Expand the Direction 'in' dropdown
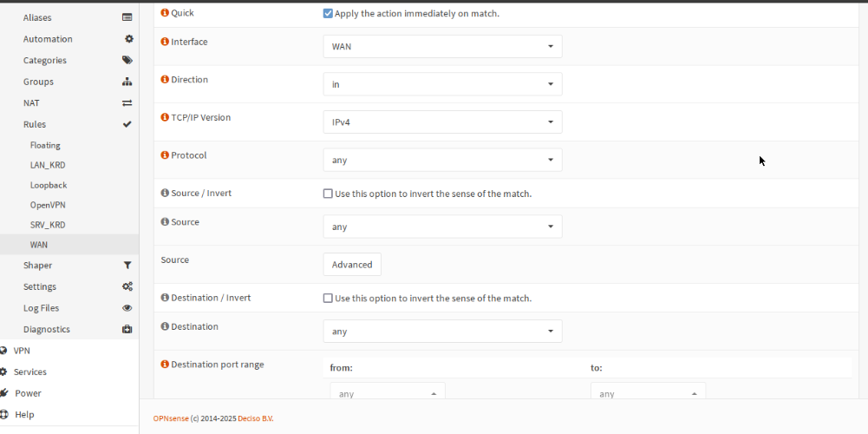Viewport: 868px width, 434px height. click(x=442, y=84)
